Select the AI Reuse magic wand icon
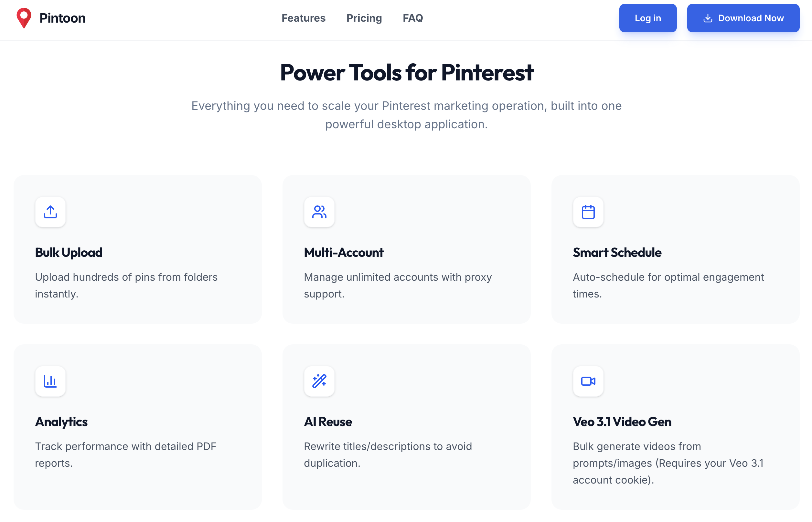The height and width of the screenshot is (522, 812). (319, 381)
